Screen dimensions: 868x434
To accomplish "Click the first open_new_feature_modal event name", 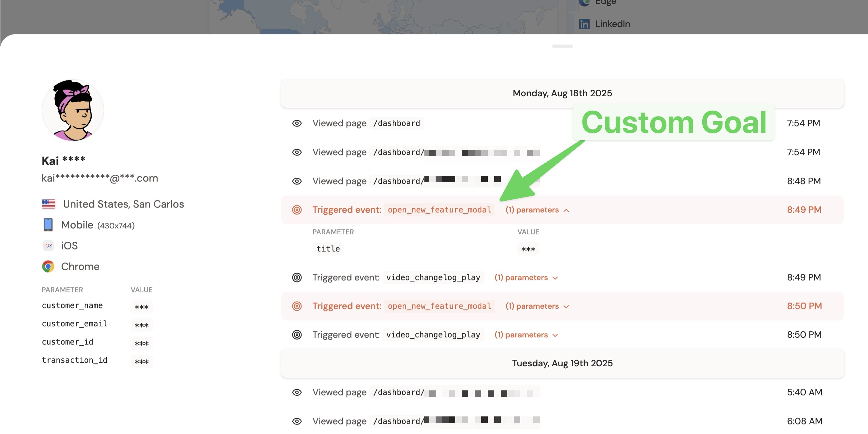I will [x=439, y=210].
